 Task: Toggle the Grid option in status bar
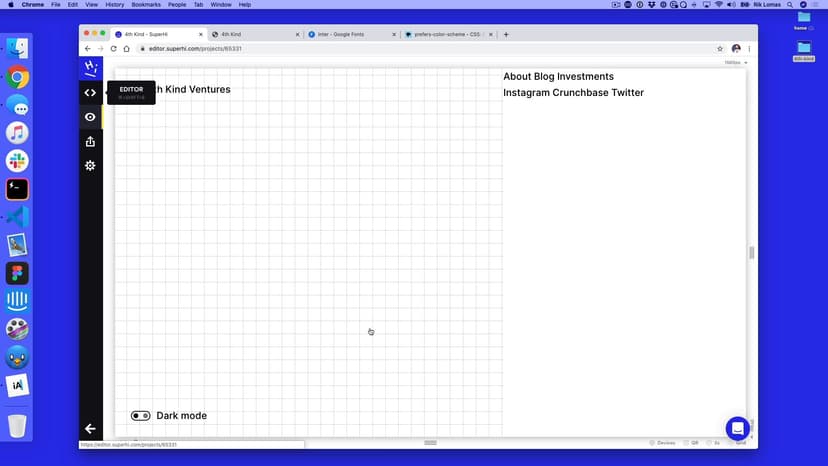[x=738, y=442]
